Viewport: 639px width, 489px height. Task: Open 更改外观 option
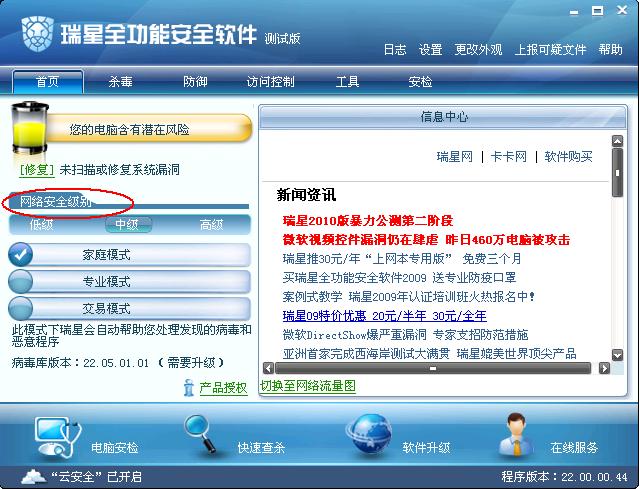pyautogui.click(x=478, y=50)
